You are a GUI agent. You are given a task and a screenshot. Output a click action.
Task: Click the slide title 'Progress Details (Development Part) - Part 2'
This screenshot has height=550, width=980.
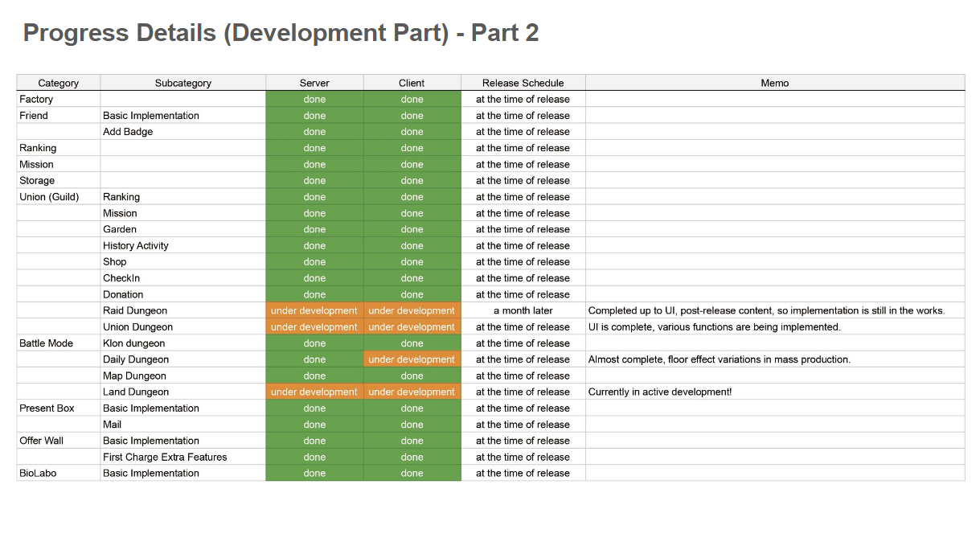[281, 33]
